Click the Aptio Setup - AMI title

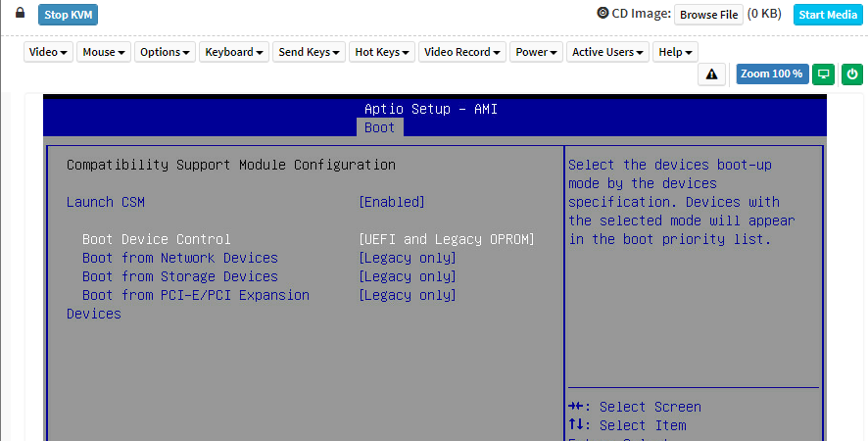[x=431, y=109]
